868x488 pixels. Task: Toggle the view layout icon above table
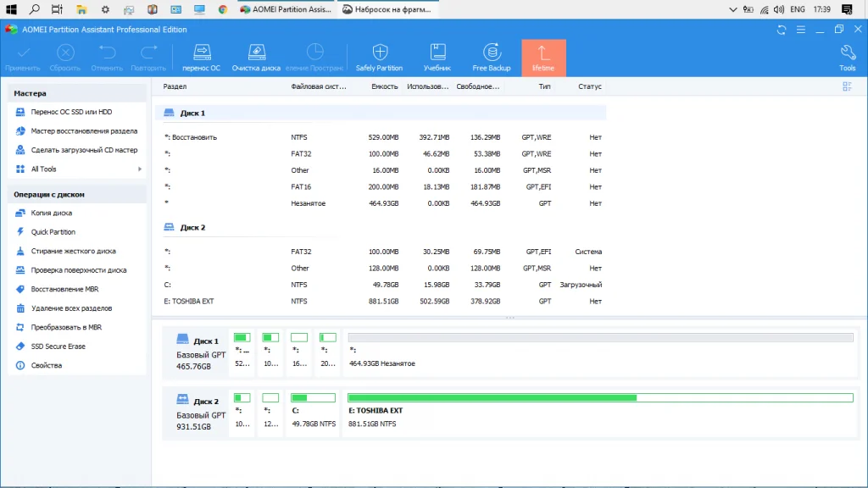[x=847, y=86]
